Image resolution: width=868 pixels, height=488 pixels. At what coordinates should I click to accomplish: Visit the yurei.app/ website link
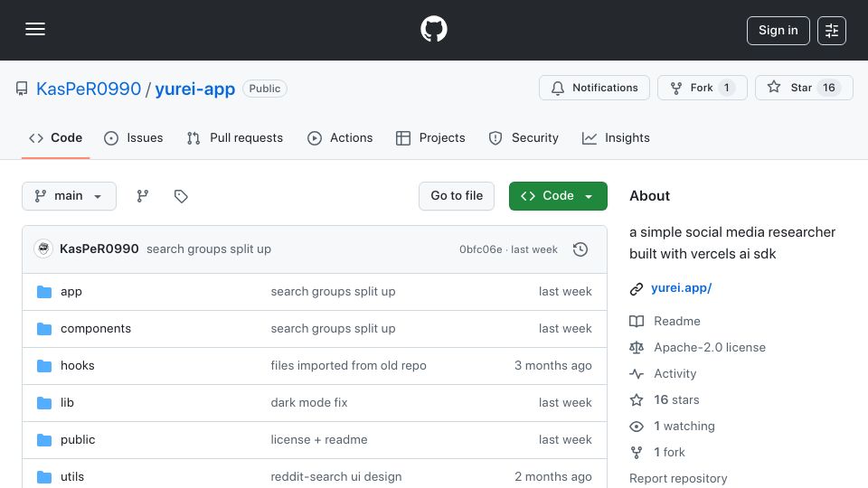(682, 288)
